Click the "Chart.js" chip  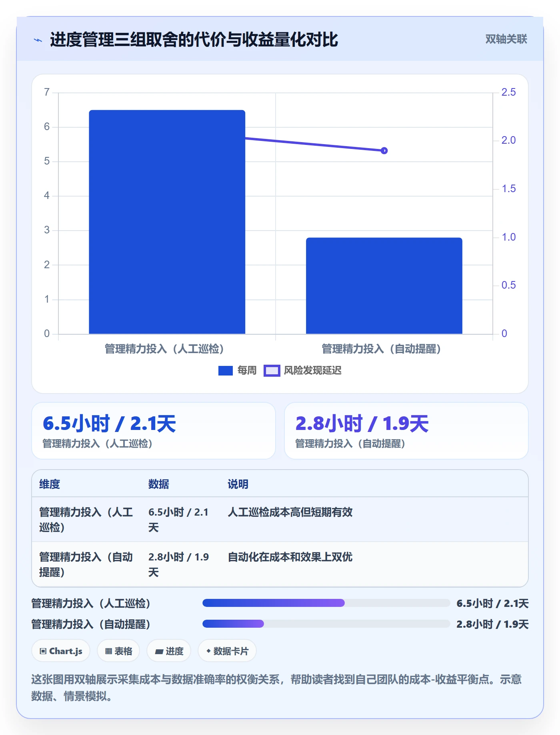(61, 651)
